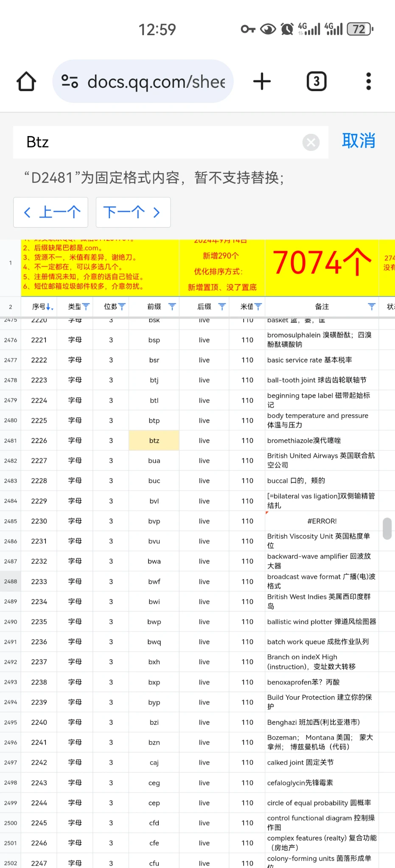The image size is (395, 868).
Task: Open filter for 后缀 column
Action: click(x=222, y=306)
